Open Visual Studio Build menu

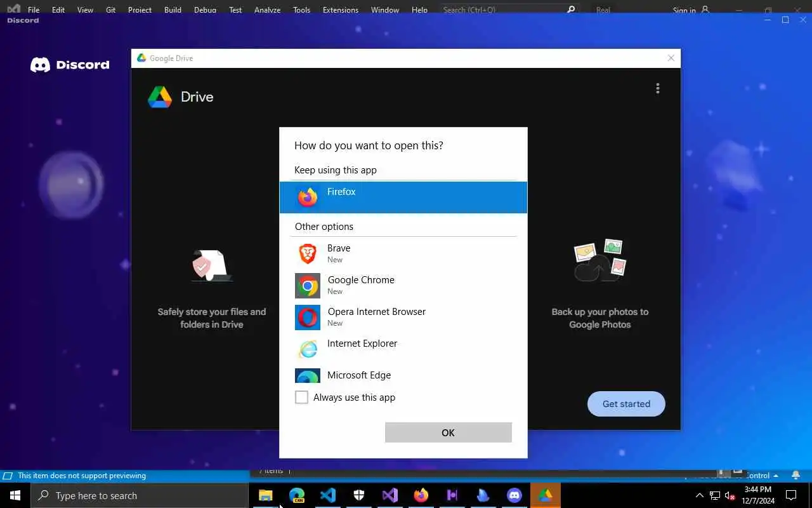pos(173,10)
